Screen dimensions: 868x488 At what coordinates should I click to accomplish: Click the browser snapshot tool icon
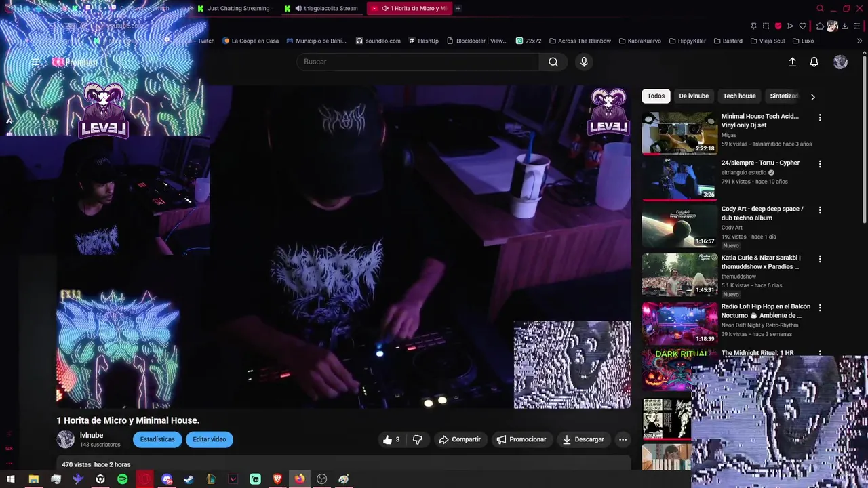click(766, 26)
